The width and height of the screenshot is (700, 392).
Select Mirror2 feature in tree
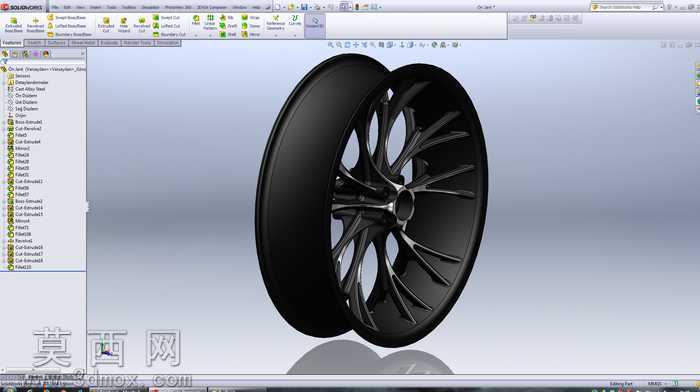19,148
